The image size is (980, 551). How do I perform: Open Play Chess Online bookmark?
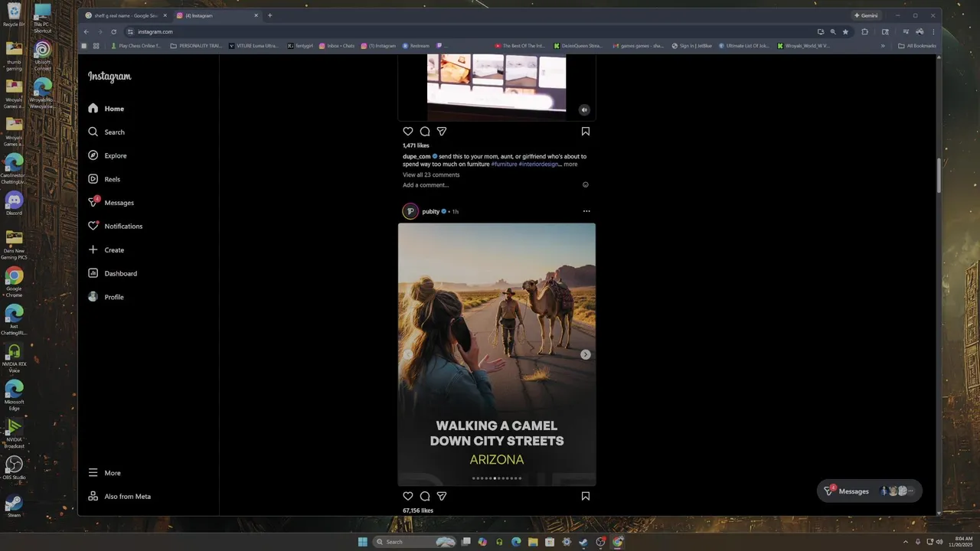(136, 46)
